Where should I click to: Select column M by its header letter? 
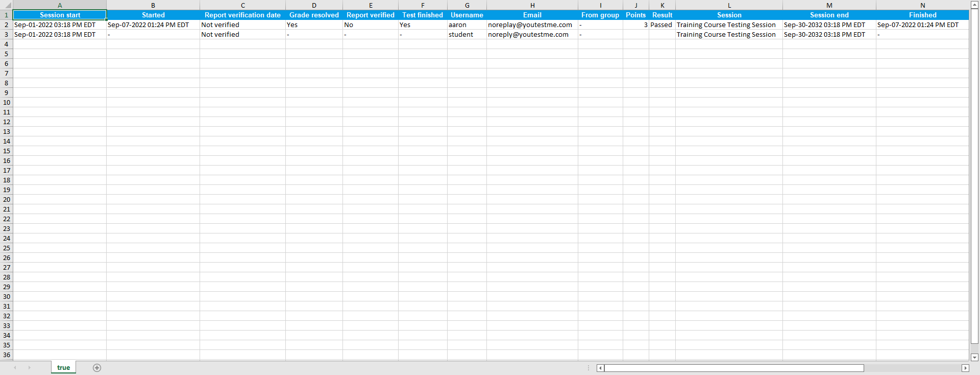[829, 5]
